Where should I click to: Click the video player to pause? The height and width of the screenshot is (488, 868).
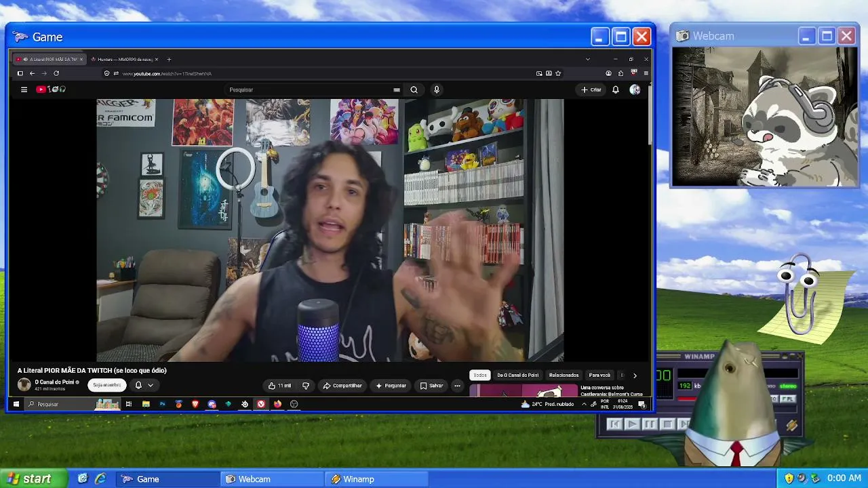click(x=330, y=230)
